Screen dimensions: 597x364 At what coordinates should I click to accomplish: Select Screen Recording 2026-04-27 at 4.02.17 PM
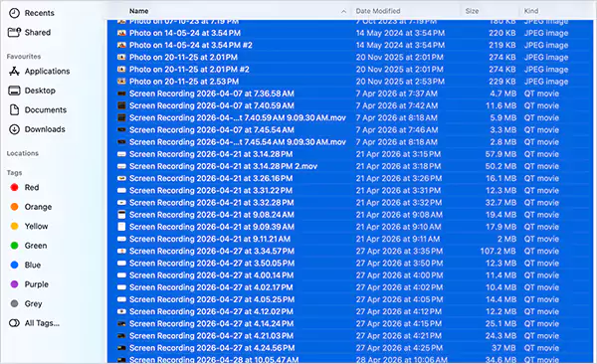211,287
